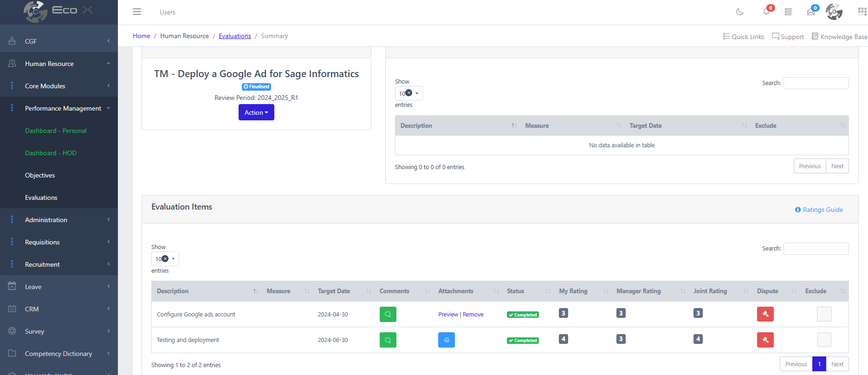The width and height of the screenshot is (868, 375).
Task: Open Dashboard - Personal
Action: point(56,131)
